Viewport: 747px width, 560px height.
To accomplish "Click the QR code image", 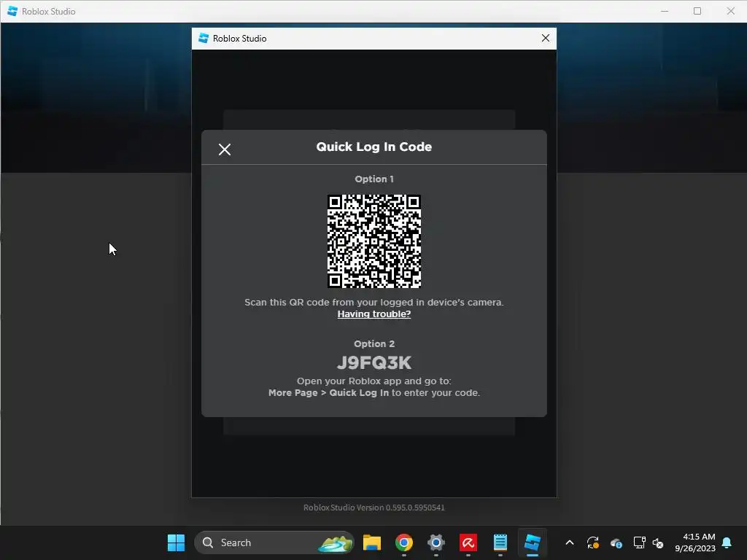I will tap(374, 241).
